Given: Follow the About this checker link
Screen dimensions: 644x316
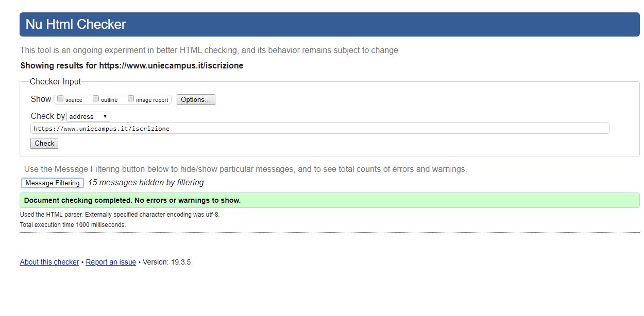Looking at the screenshot, I should (x=49, y=262).
